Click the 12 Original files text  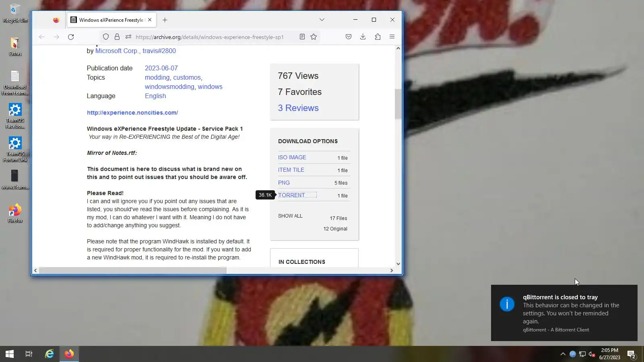(x=335, y=229)
